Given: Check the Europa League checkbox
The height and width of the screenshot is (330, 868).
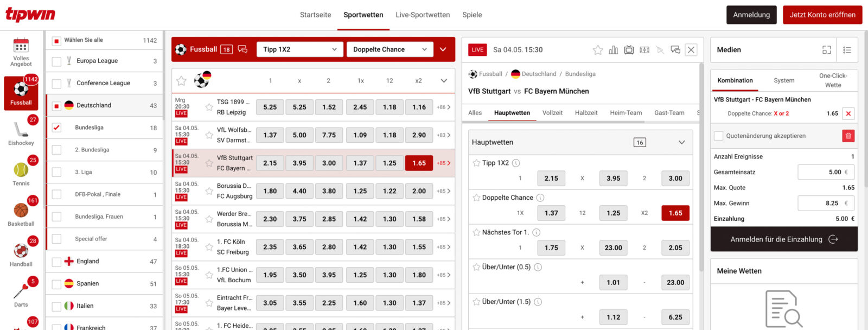Looking at the screenshot, I should 56,61.
